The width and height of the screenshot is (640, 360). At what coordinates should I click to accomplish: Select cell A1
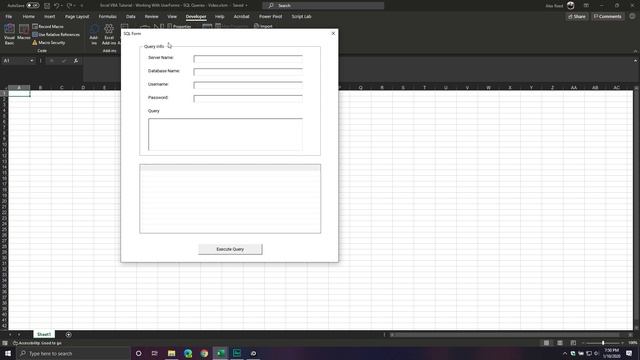(x=19, y=93)
